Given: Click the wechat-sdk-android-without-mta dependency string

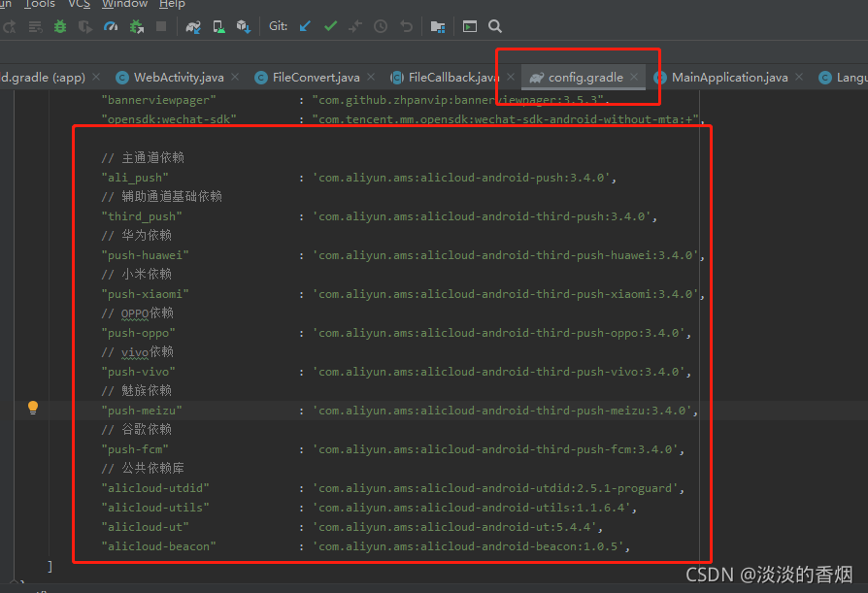Looking at the screenshot, I should pyautogui.click(x=506, y=119).
